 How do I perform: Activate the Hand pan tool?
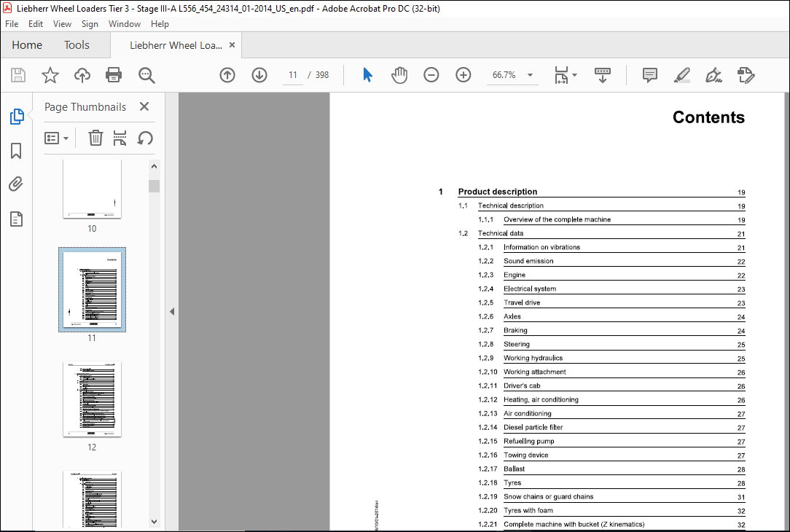click(399, 75)
